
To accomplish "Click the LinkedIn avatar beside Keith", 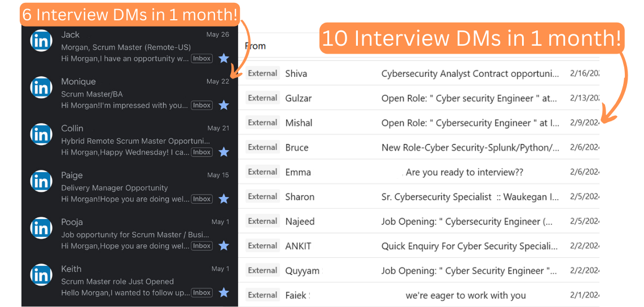I will 41,275.
